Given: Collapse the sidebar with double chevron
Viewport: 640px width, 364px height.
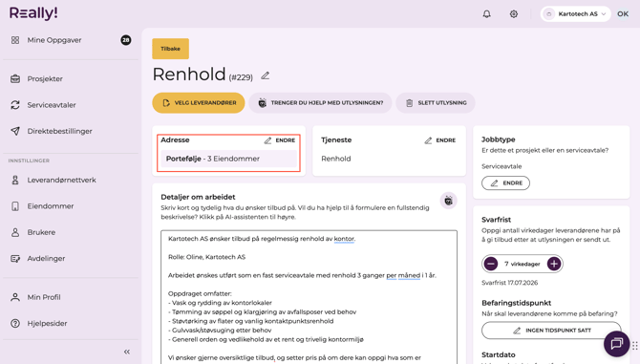Looking at the screenshot, I should tap(127, 352).
